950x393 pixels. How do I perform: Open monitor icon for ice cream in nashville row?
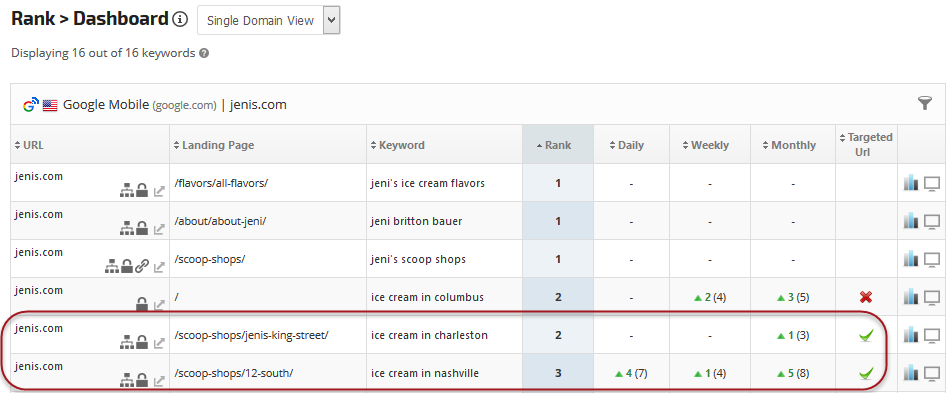[x=932, y=374]
